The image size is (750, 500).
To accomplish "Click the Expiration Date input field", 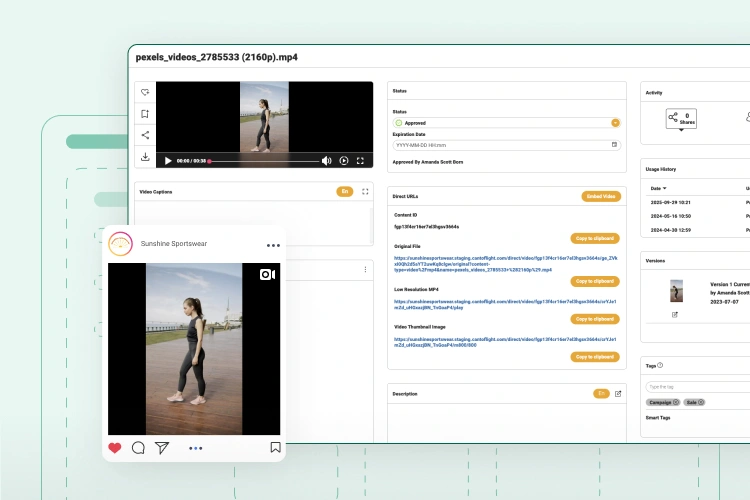I will 506,145.
